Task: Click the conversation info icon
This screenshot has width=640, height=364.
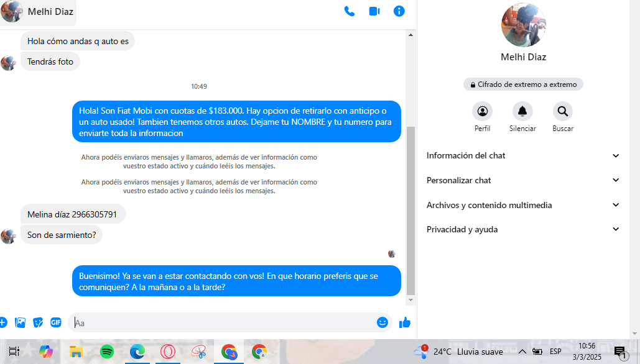Action: pos(399,11)
